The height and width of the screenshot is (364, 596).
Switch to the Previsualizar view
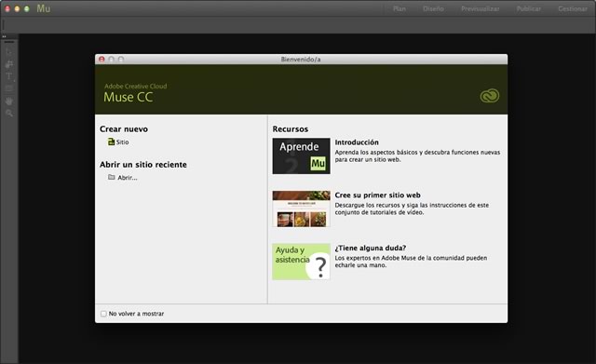[x=481, y=8]
